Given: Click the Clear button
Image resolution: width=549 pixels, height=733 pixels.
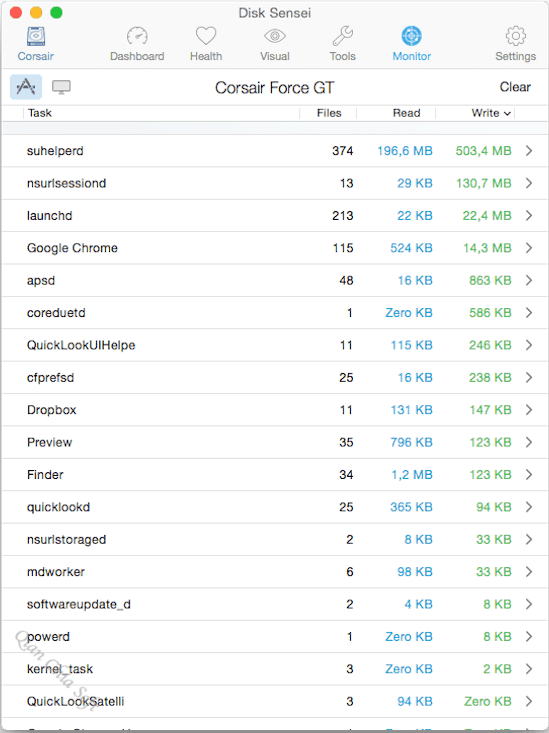Looking at the screenshot, I should click(515, 87).
